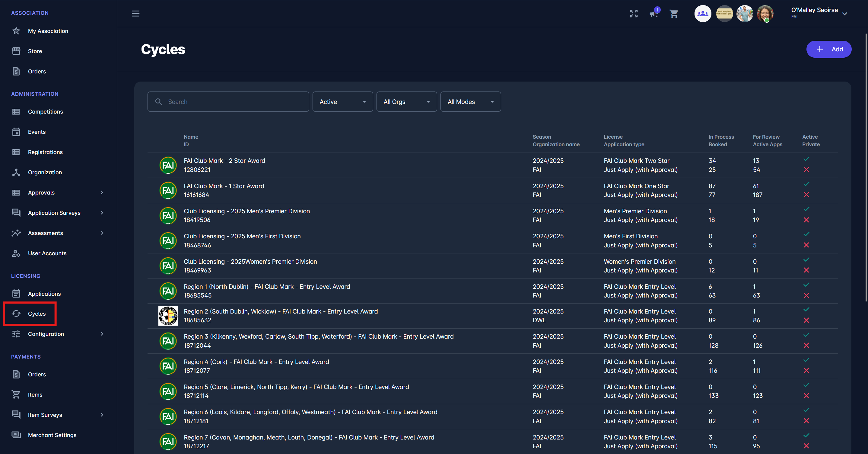
Task: Click the hamburger menu icon
Action: pyautogui.click(x=135, y=14)
